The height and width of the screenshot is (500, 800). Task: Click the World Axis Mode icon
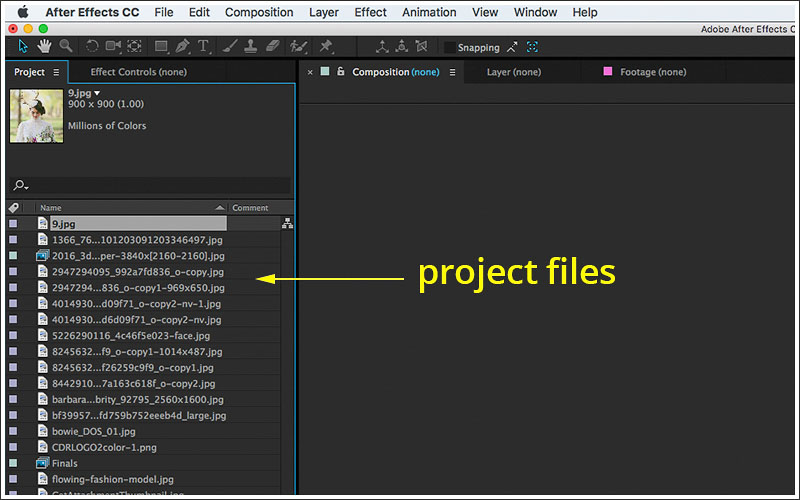[402, 47]
